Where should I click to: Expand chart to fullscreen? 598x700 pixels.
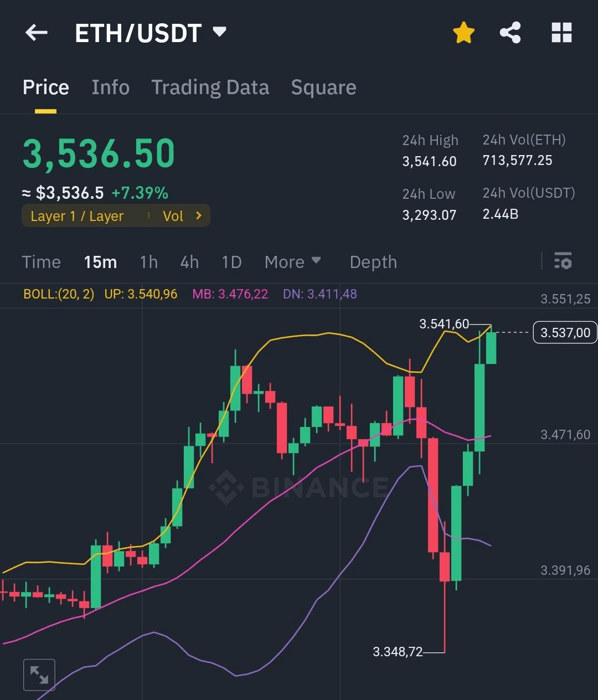pos(39,675)
